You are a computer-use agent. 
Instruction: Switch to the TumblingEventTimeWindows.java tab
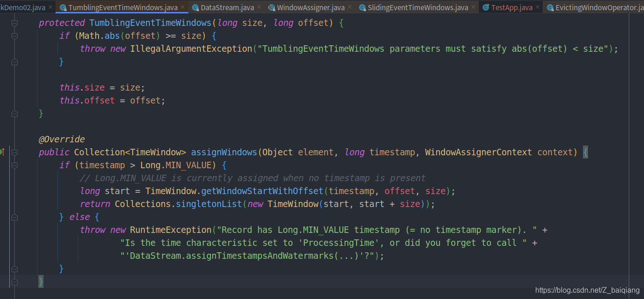(x=123, y=7)
